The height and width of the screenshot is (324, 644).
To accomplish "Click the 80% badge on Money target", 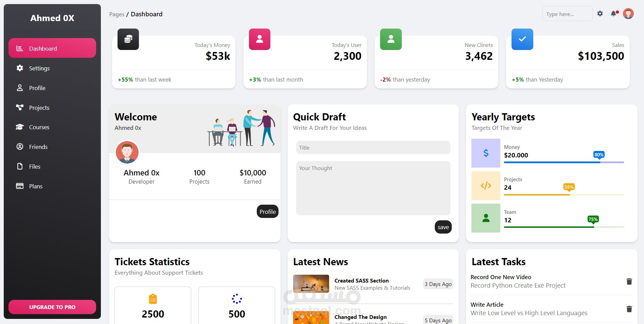I will (599, 155).
